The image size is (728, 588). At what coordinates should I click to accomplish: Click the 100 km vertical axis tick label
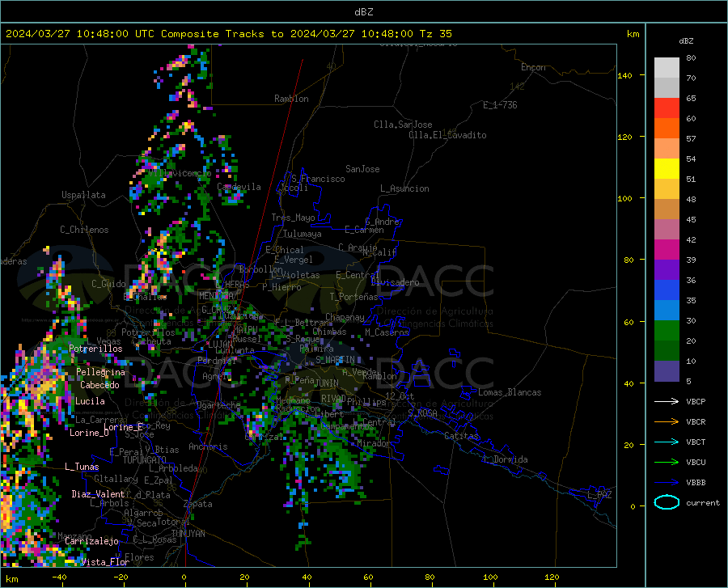coord(625,198)
